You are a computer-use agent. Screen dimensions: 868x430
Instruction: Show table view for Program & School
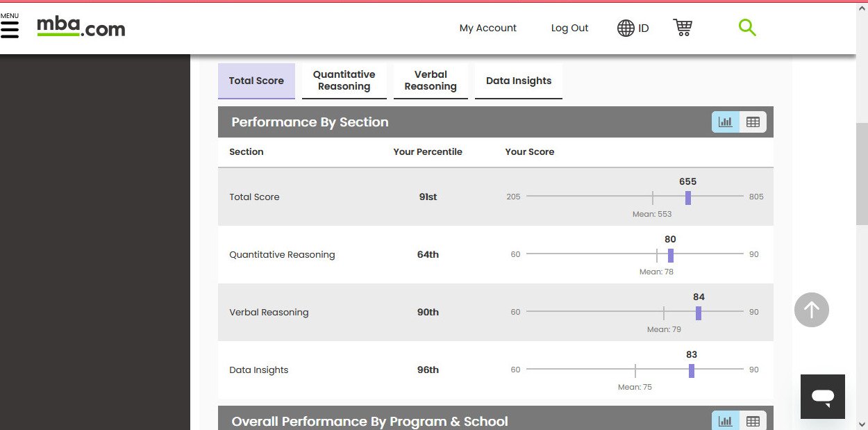click(x=753, y=421)
